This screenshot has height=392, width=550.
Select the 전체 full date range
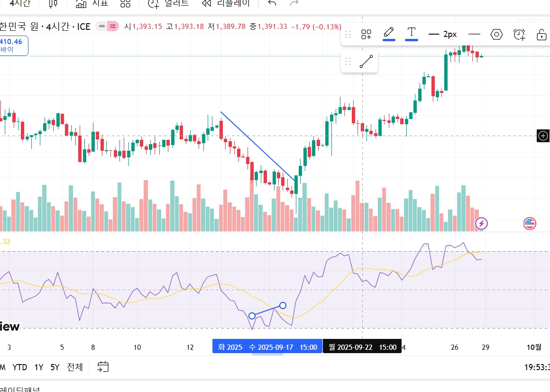click(75, 367)
